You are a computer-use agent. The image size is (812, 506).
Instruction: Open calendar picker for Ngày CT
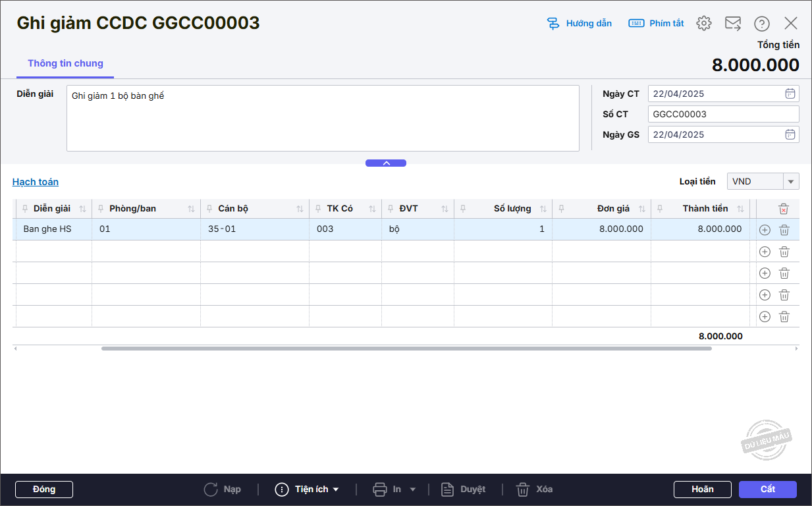coord(790,94)
